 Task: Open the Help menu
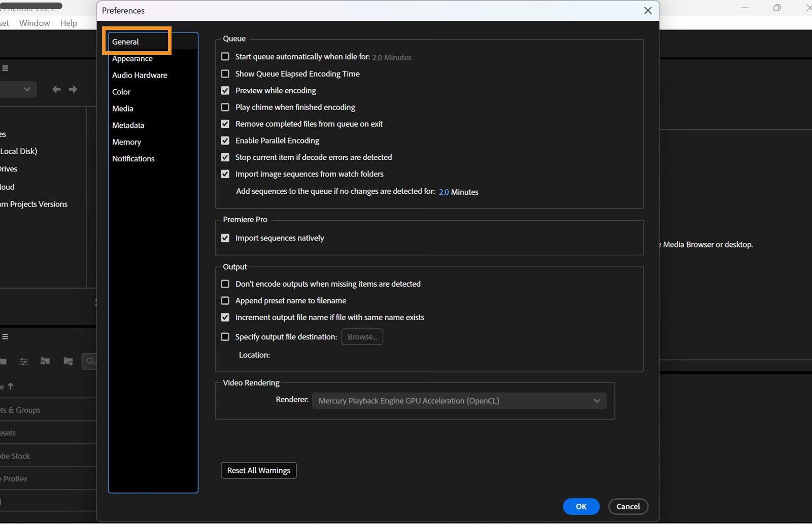click(69, 23)
